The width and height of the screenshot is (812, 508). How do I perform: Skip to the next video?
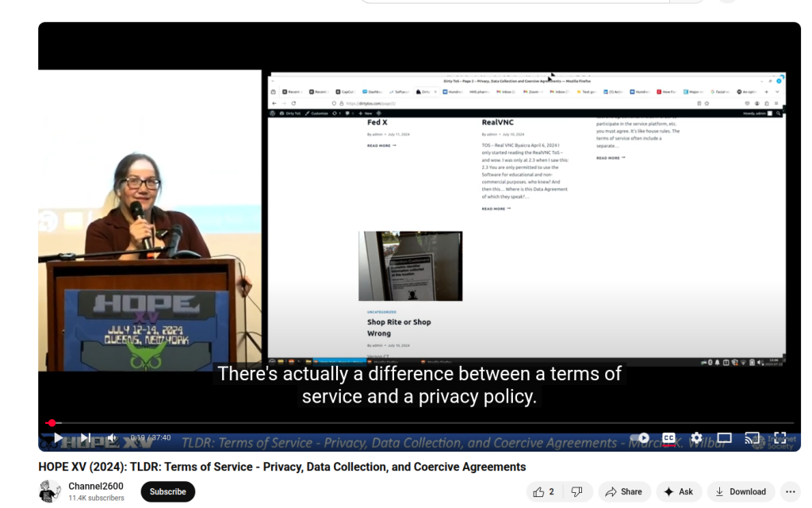pos(85,438)
